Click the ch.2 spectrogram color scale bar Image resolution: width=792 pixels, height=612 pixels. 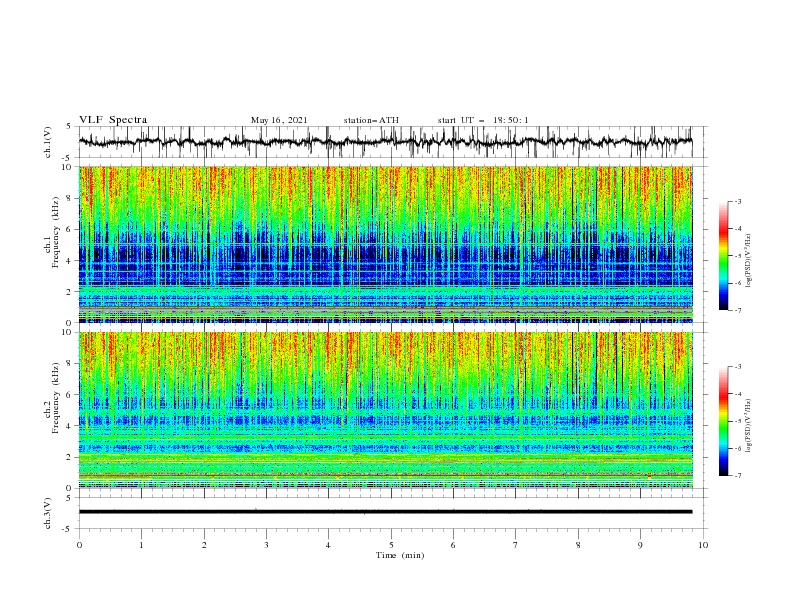[723, 421]
